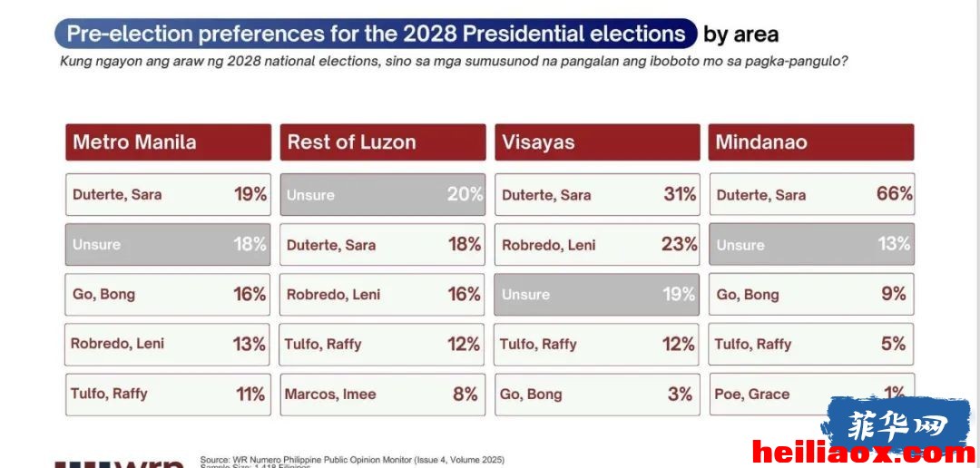
Task: Select Duterte, Sara 66% in Mindanao
Action: pyautogui.click(x=812, y=194)
